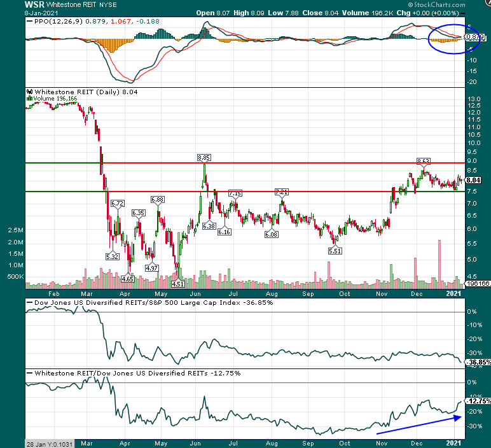Image resolution: width=491 pixels, height=448 pixels.
Task: Click the 6.38 low price annotation
Action: [x=209, y=226]
